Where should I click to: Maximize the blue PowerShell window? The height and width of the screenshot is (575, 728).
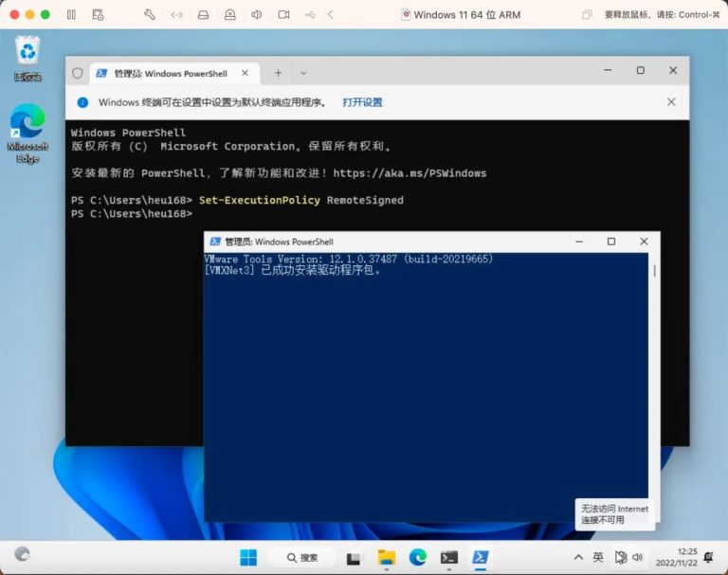[611, 242]
